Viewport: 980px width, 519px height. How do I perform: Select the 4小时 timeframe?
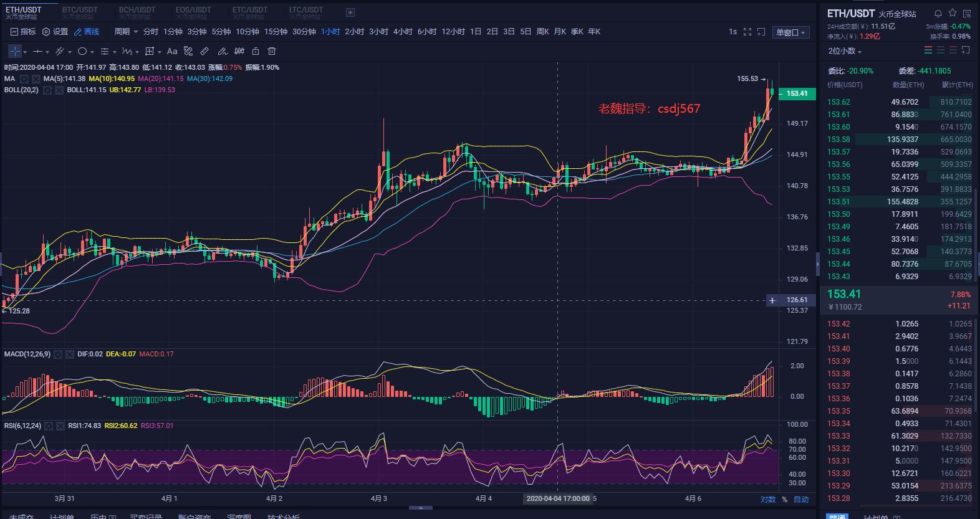click(402, 32)
